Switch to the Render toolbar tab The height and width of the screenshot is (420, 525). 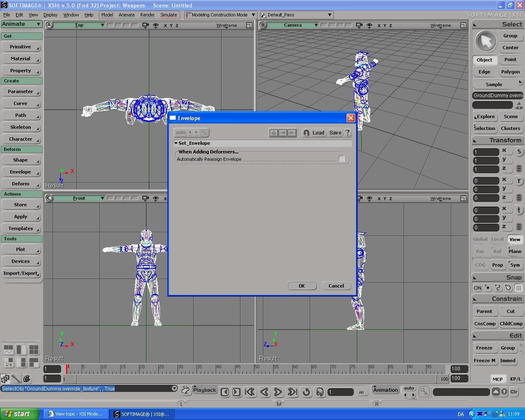pos(147,15)
